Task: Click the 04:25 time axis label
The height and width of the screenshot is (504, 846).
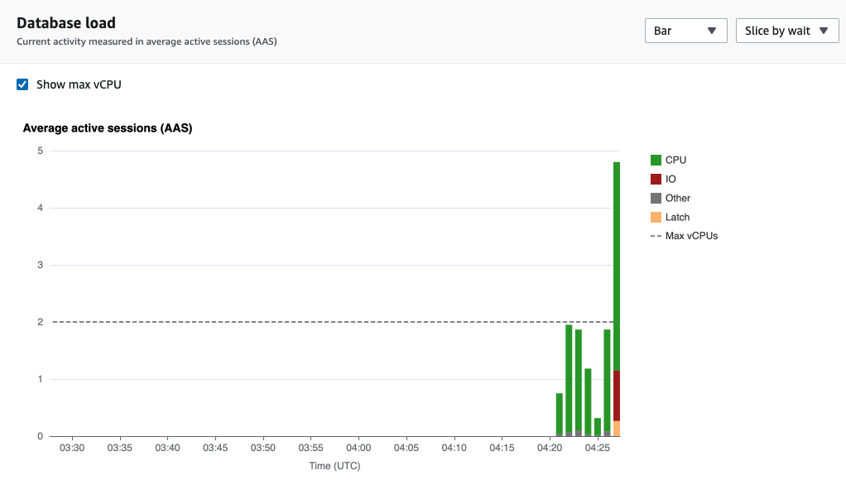Action: tap(597, 447)
